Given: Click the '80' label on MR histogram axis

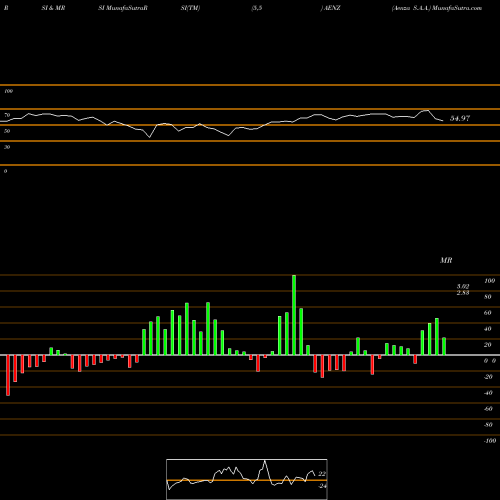Looking at the screenshot, I should coord(488,297).
